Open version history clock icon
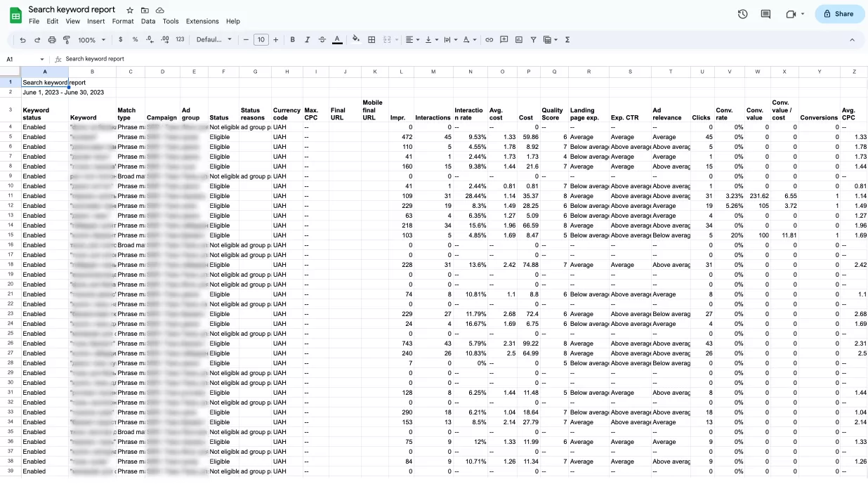The image size is (868, 484). click(743, 14)
